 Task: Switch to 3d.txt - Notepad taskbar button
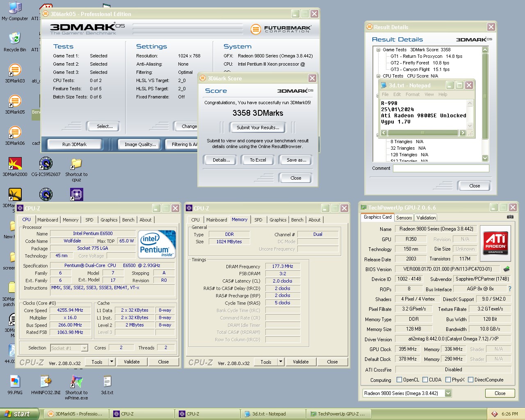pos(274,414)
